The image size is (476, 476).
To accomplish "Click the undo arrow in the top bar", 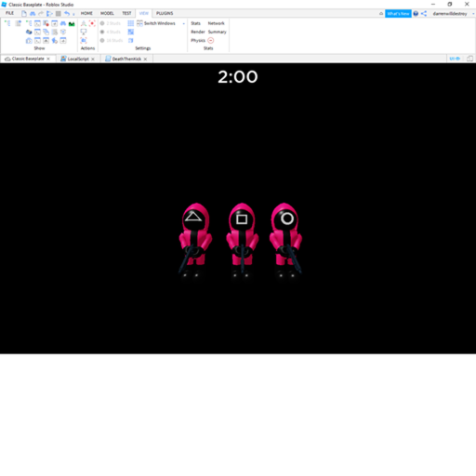I will click(67, 13).
